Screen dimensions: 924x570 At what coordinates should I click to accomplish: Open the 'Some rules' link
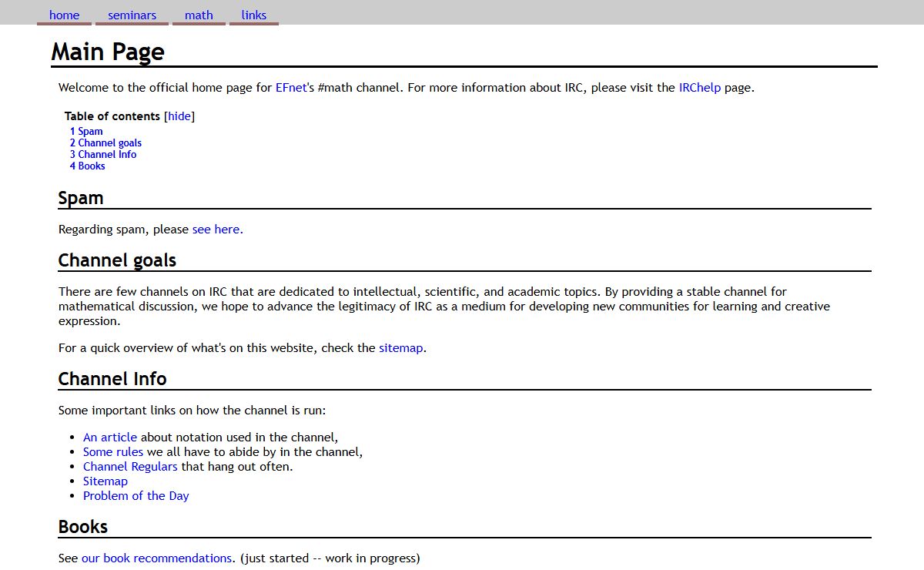(x=113, y=452)
